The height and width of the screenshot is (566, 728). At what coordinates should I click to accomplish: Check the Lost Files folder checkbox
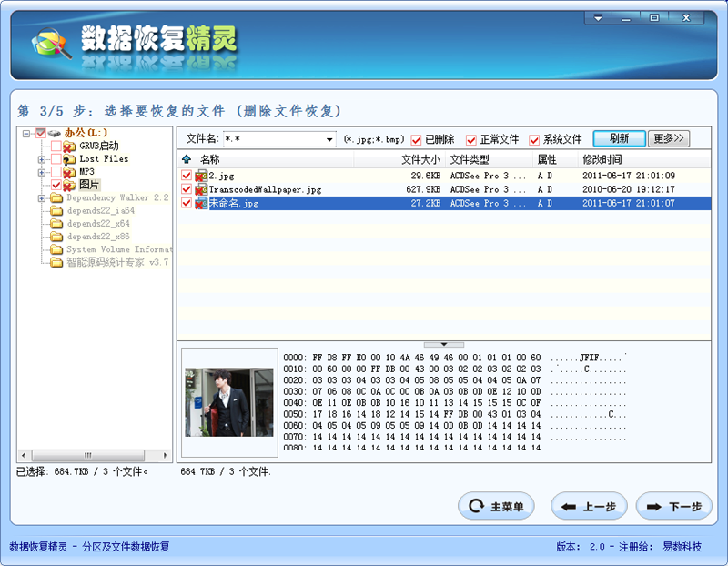tap(56, 159)
